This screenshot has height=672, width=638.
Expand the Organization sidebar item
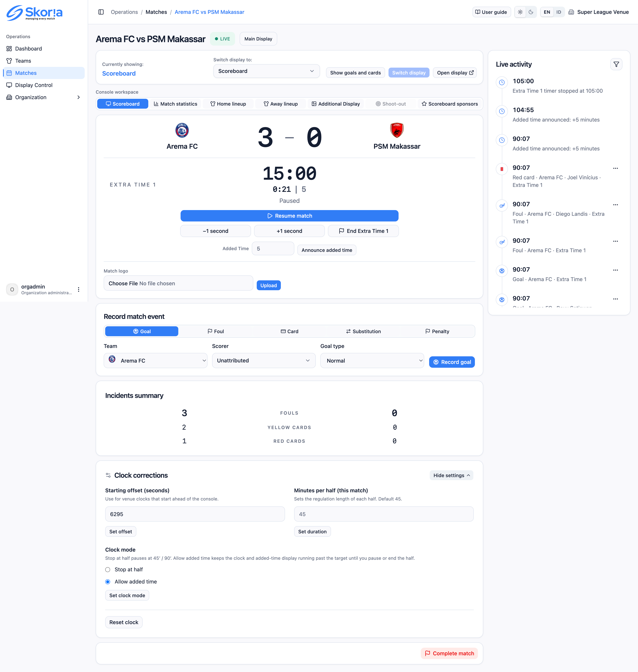pos(43,97)
